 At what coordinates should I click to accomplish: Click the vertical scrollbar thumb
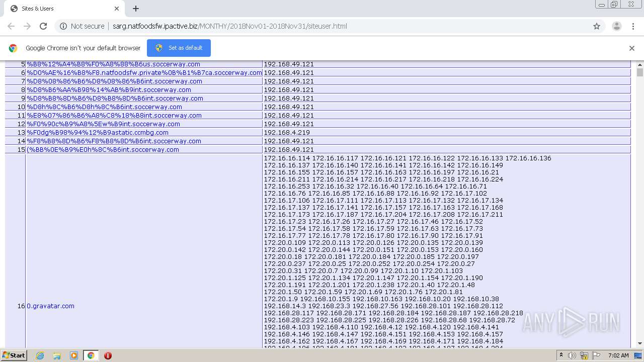pos(640,72)
